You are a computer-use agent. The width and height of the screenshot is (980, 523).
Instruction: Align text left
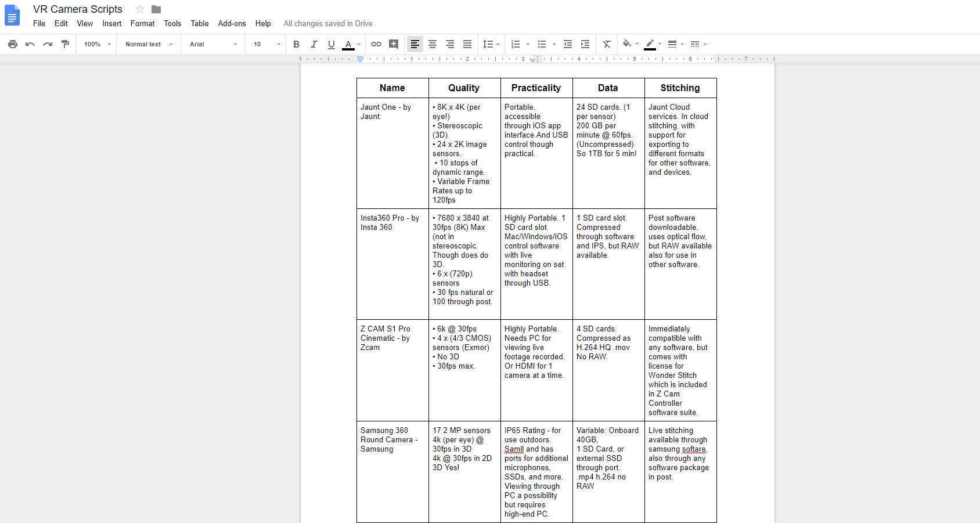point(415,44)
